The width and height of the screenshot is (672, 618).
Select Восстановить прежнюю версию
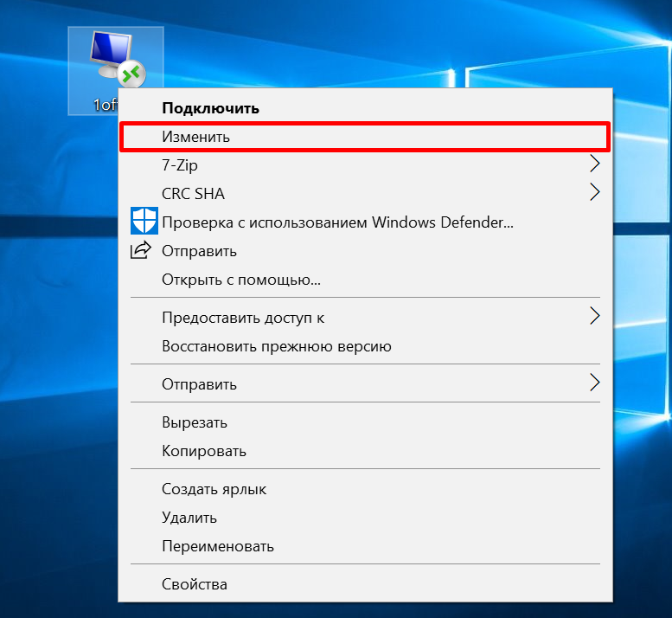tap(365, 346)
